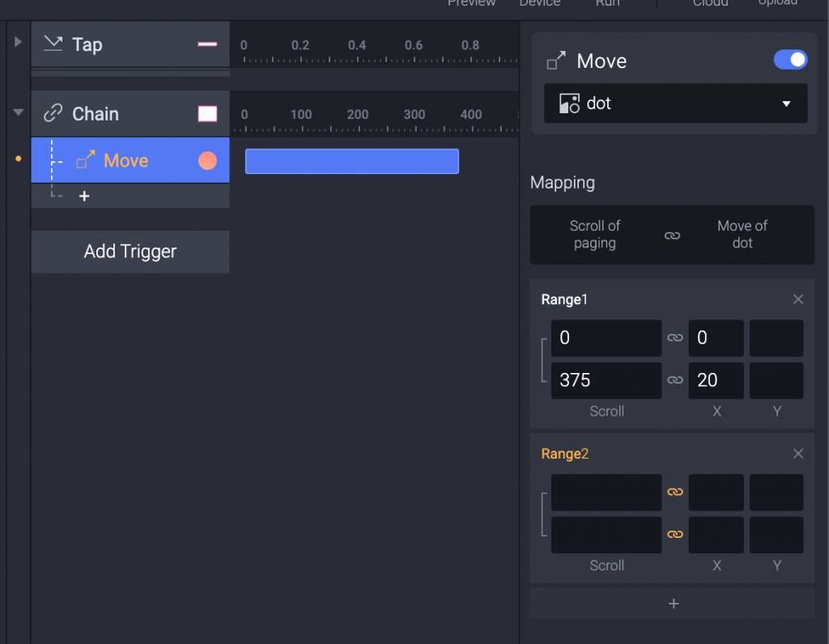Select the Move response row

click(130, 160)
